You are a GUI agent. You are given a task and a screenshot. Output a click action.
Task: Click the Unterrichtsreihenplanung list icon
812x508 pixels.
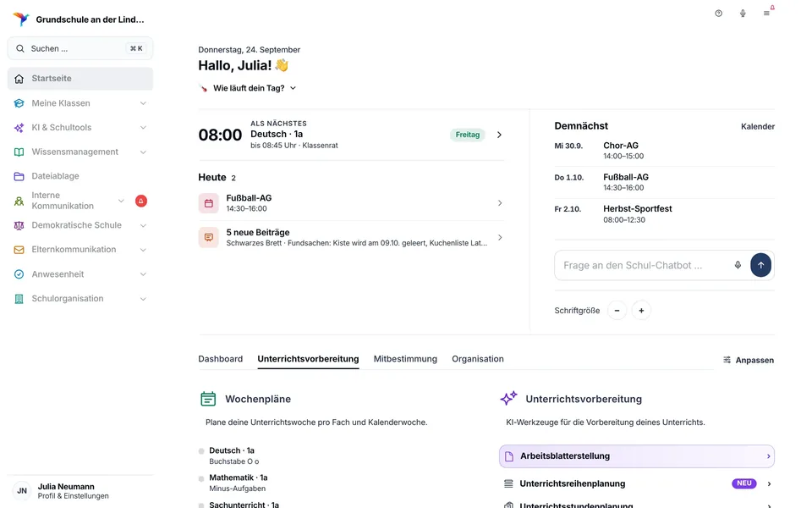pos(508,483)
